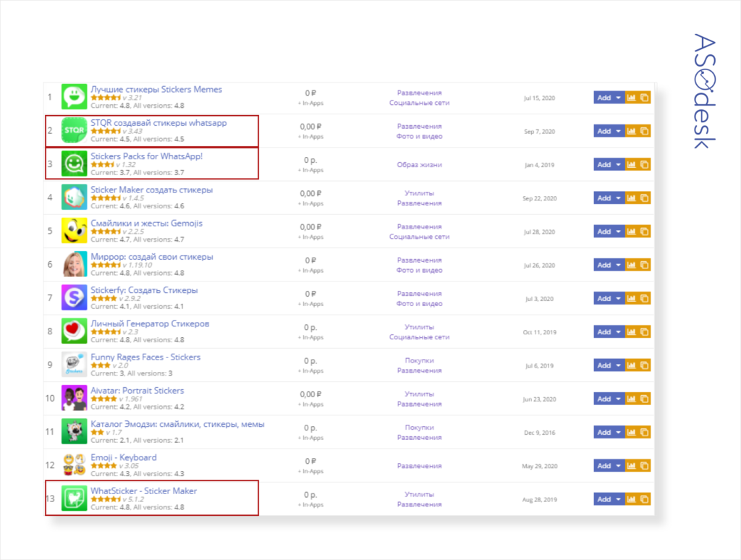Image resolution: width=741 pixels, height=560 pixels.
Task: Open WhatSticker - Sticker Maker link
Action: (x=144, y=491)
